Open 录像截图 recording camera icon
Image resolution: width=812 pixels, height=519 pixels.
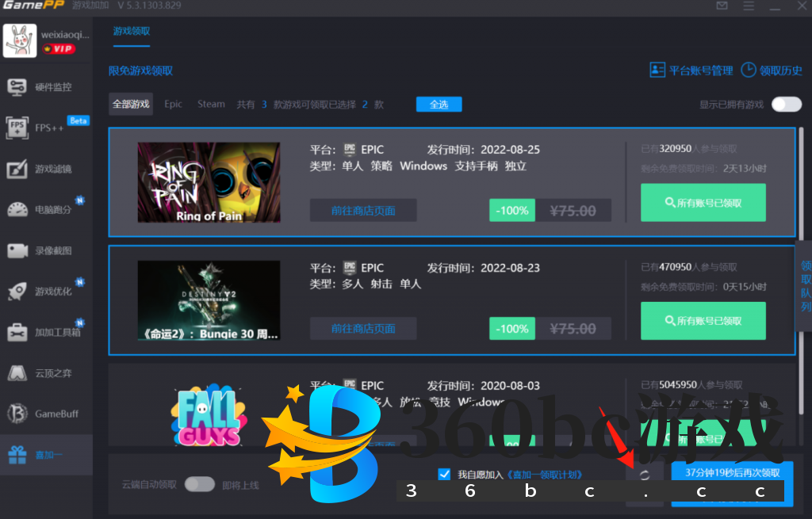pyautogui.click(x=17, y=250)
